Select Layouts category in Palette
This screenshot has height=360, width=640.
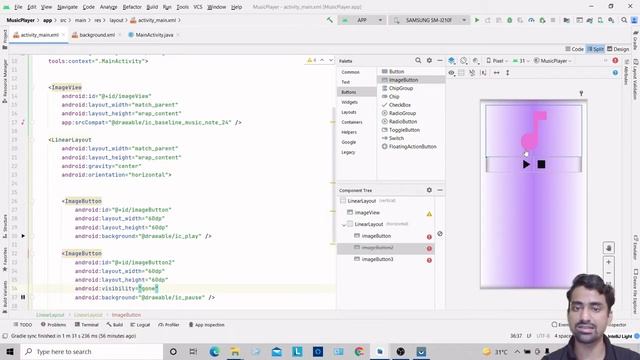[357, 112]
